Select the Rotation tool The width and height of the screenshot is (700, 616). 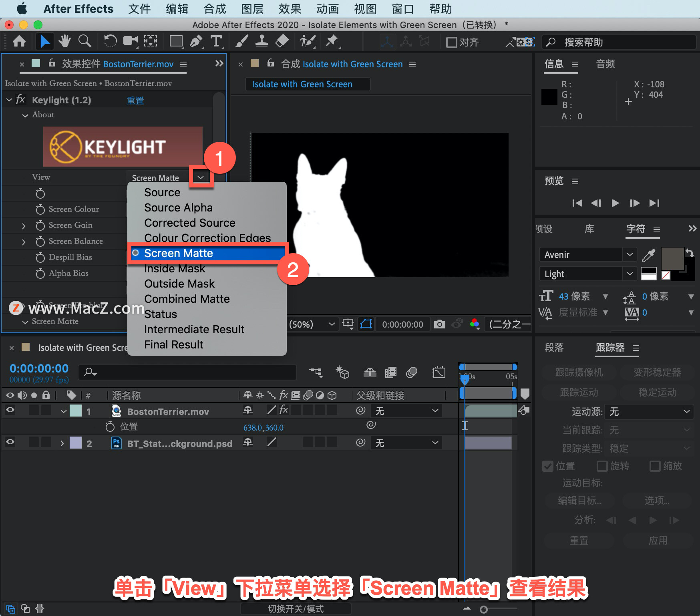pyautogui.click(x=110, y=41)
